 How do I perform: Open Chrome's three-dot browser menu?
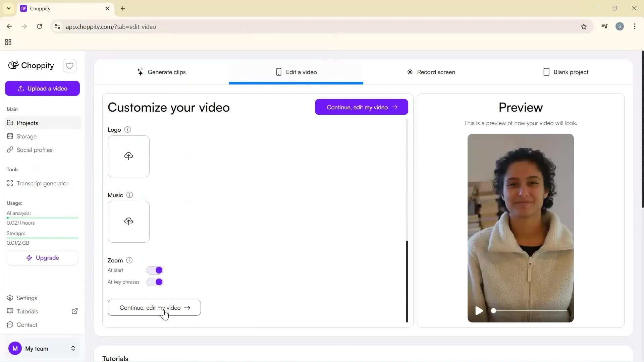click(x=635, y=26)
